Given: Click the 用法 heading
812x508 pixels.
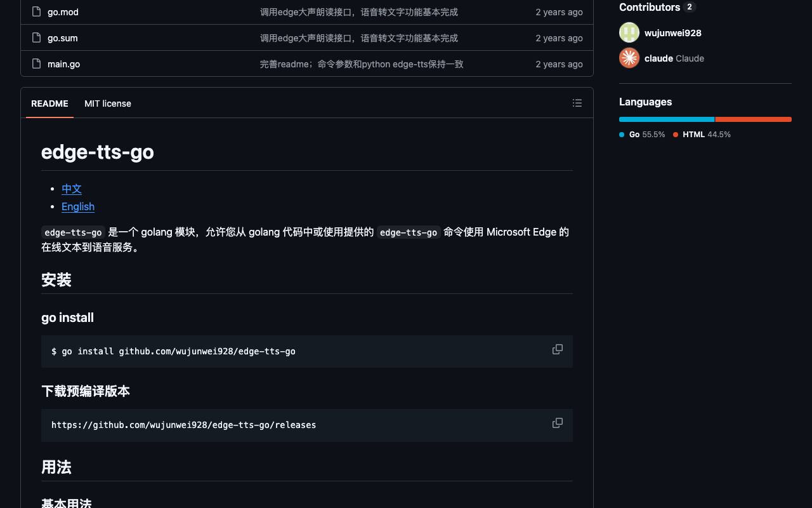Looking at the screenshot, I should click(x=56, y=467).
